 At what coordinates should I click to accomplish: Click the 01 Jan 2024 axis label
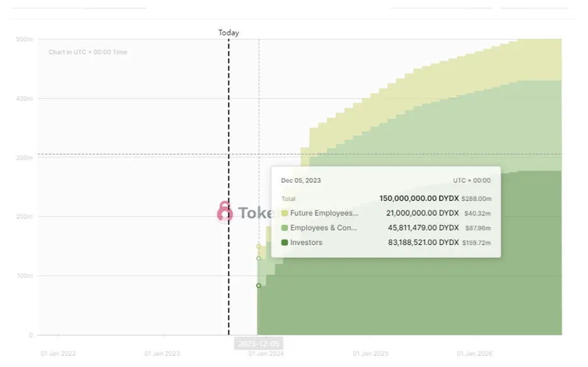[x=266, y=354]
